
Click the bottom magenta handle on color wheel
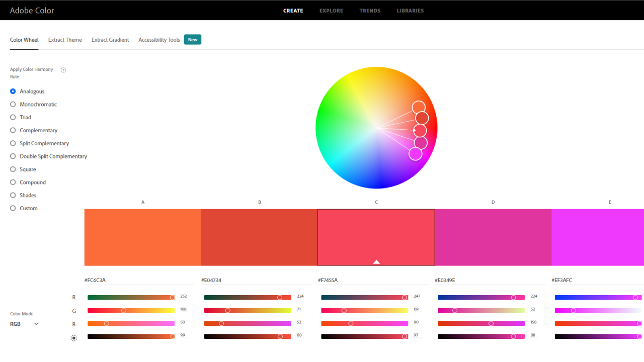(416, 154)
